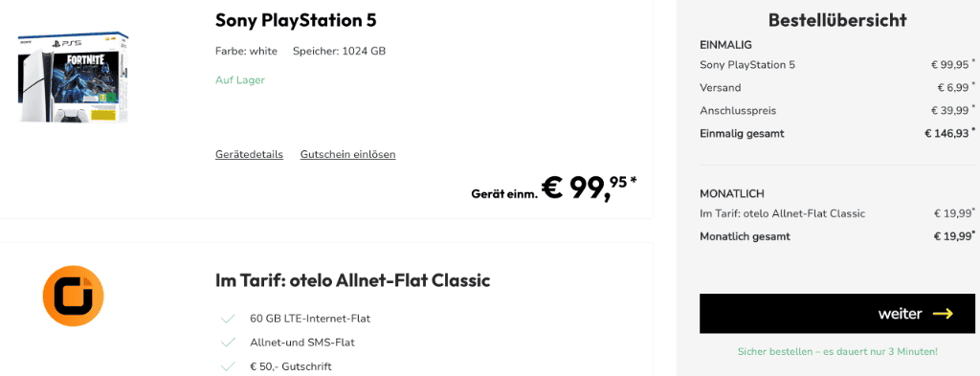Click the checkmark beside Allnet-und SMS-Flat

228,343
